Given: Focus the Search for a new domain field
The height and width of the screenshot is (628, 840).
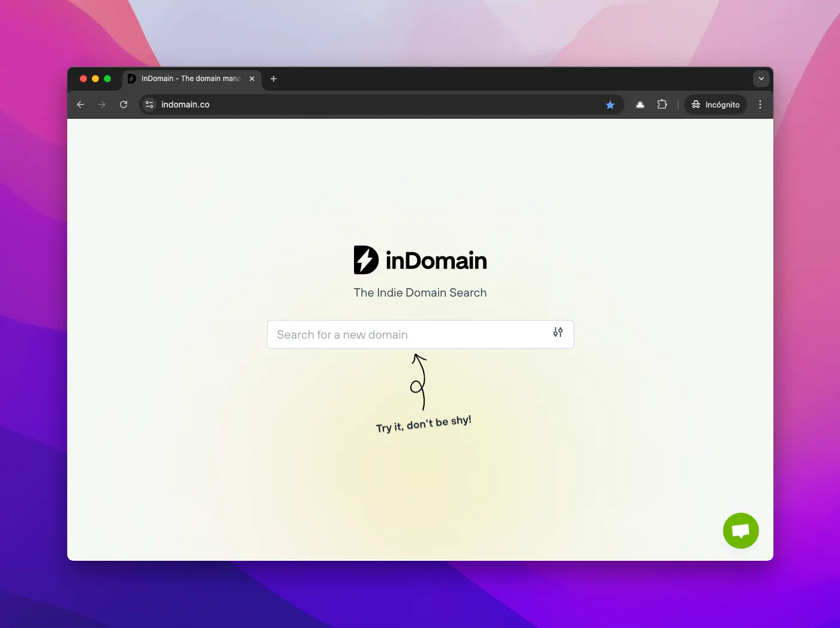Looking at the screenshot, I should pos(420,334).
